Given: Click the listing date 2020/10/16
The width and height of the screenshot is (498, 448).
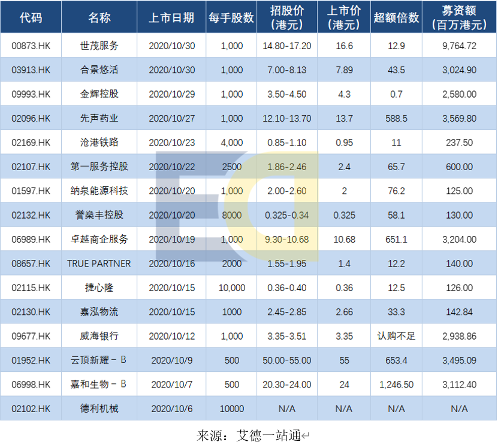Looking at the screenshot, I should [x=171, y=264].
